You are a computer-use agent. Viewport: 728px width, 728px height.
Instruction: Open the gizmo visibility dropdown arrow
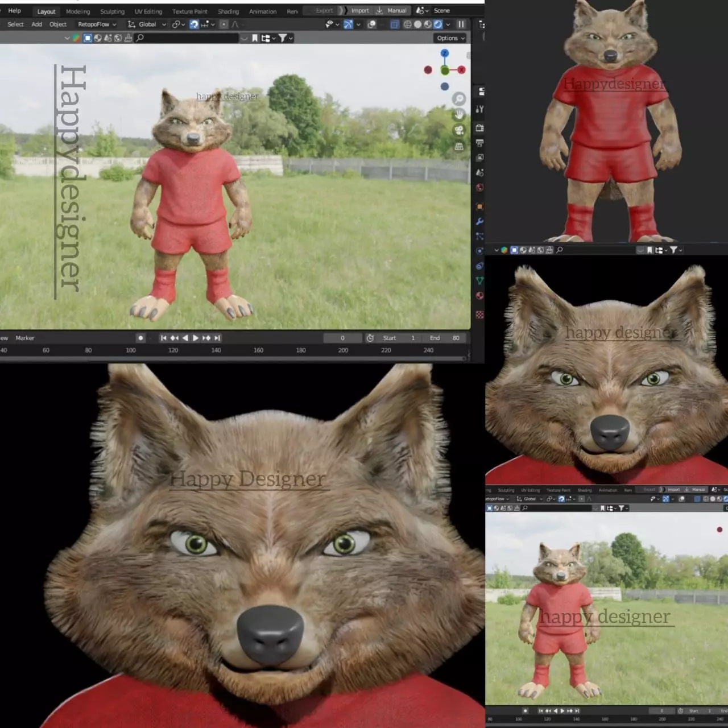[x=358, y=24]
